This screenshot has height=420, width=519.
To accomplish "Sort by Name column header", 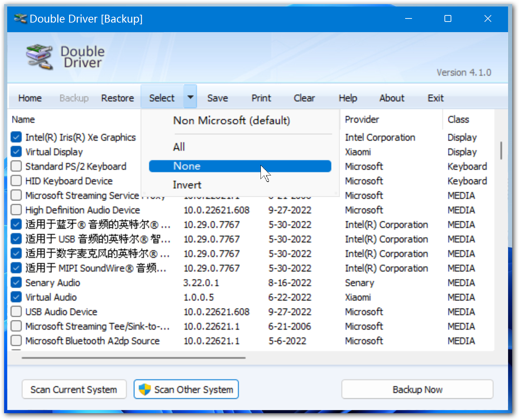I will (x=23, y=119).
